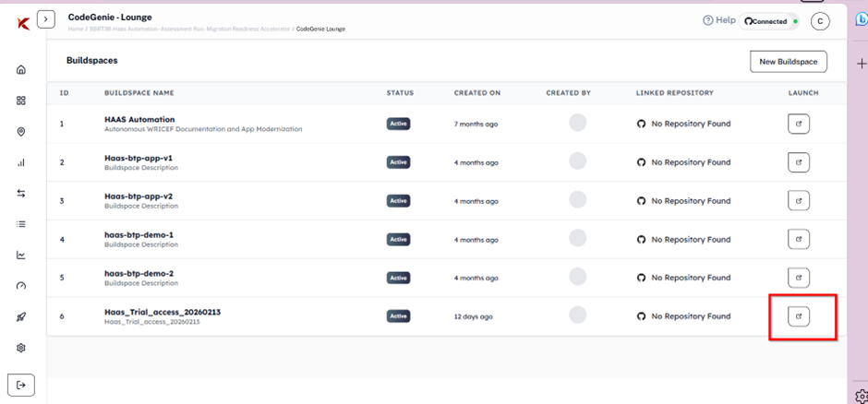The height and width of the screenshot is (404, 868).
Task: Select the location pin icon in sidebar
Action: 21,132
